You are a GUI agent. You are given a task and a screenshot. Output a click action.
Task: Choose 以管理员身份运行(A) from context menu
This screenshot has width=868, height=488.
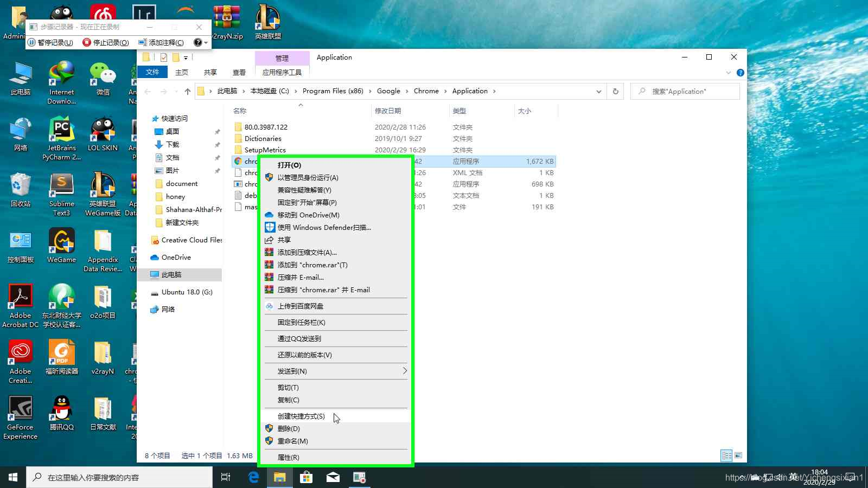pyautogui.click(x=336, y=177)
